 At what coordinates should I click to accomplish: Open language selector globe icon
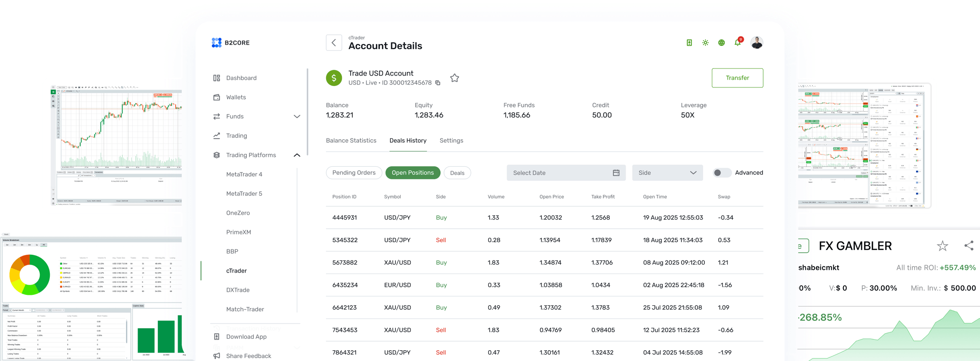point(721,43)
